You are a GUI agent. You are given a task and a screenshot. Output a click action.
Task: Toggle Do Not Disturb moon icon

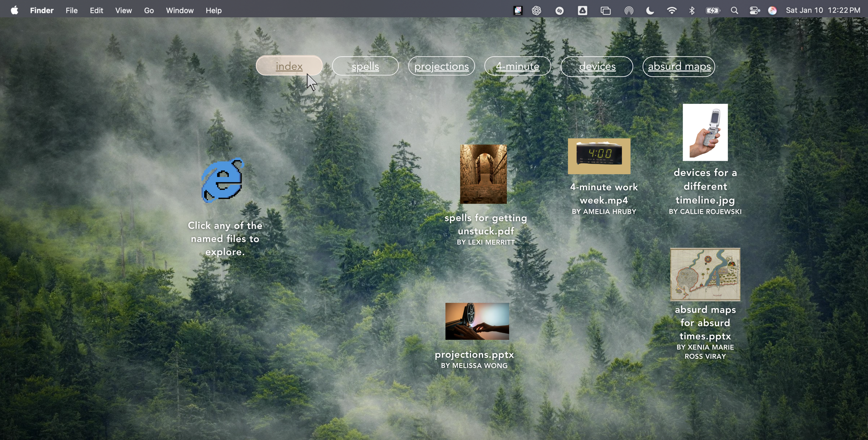click(650, 10)
